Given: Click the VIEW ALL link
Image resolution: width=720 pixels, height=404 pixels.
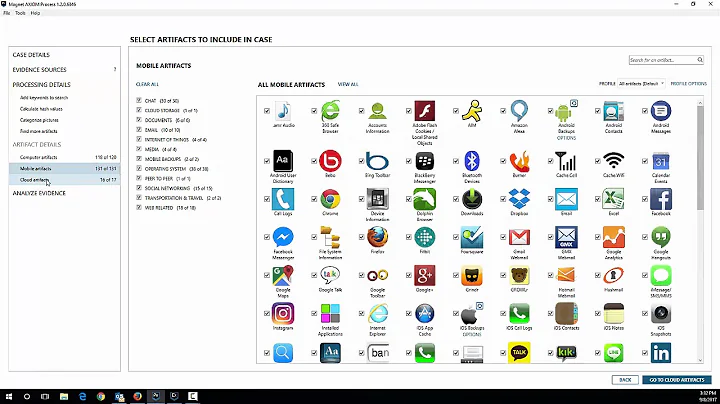Looking at the screenshot, I should point(348,84).
